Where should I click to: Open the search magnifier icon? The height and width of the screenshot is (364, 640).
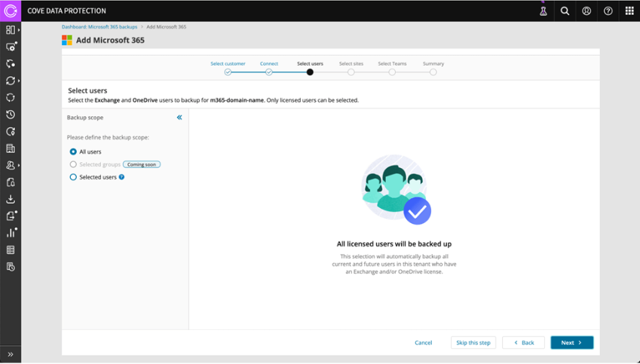565,11
